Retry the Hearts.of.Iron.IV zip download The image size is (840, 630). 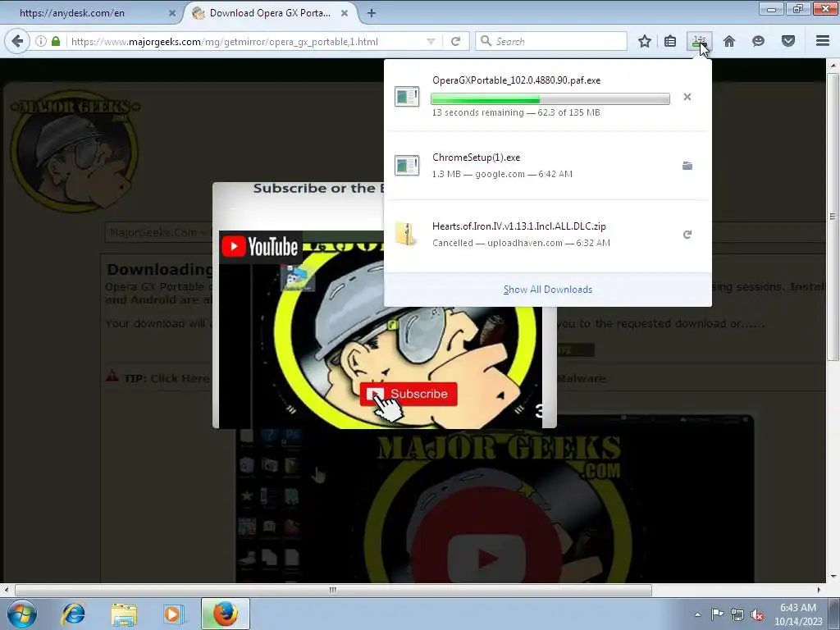[687, 235]
